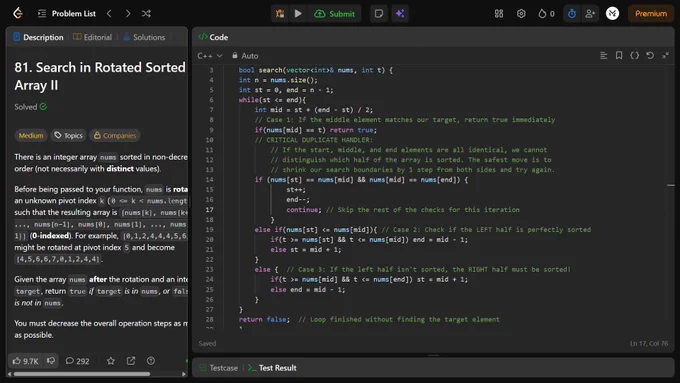Dislike the problem with thumbs down
The image size is (680, 383).
click(x=51, y=360)
